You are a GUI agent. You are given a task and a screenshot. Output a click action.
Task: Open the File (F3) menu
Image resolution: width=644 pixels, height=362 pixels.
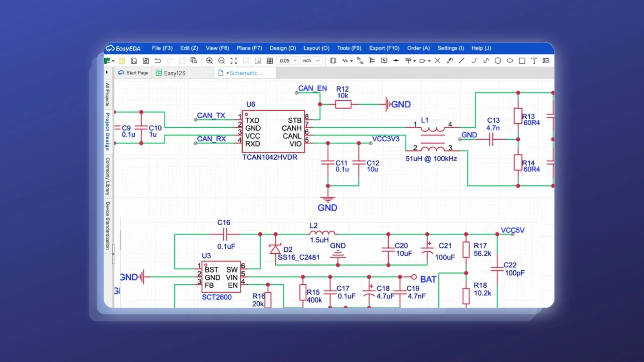tap(162, 48)
